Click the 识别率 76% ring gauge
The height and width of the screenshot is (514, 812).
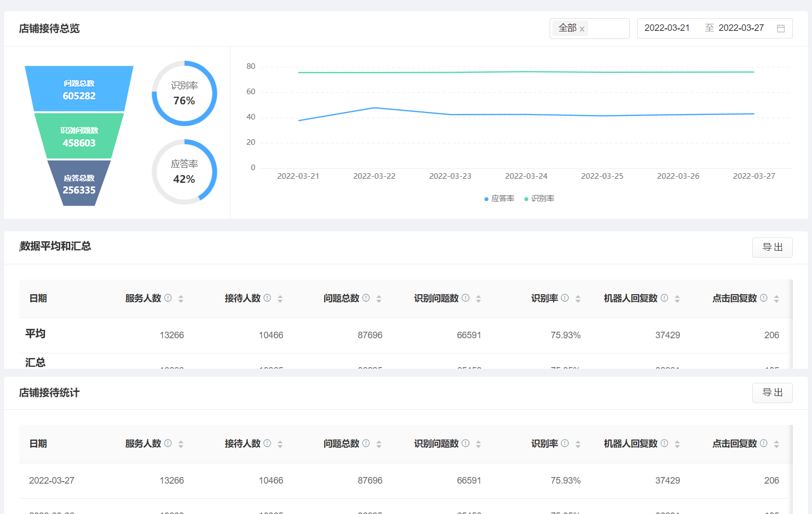(184, 93)
